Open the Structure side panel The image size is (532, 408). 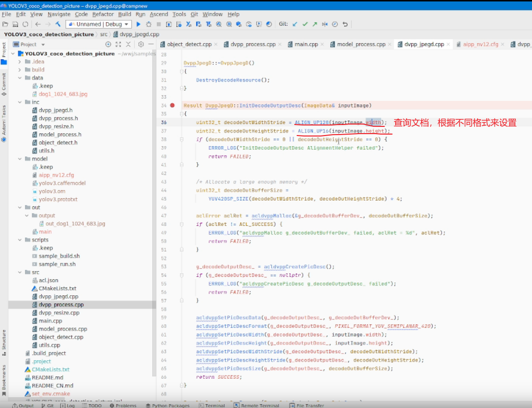(x=4, y=342)
